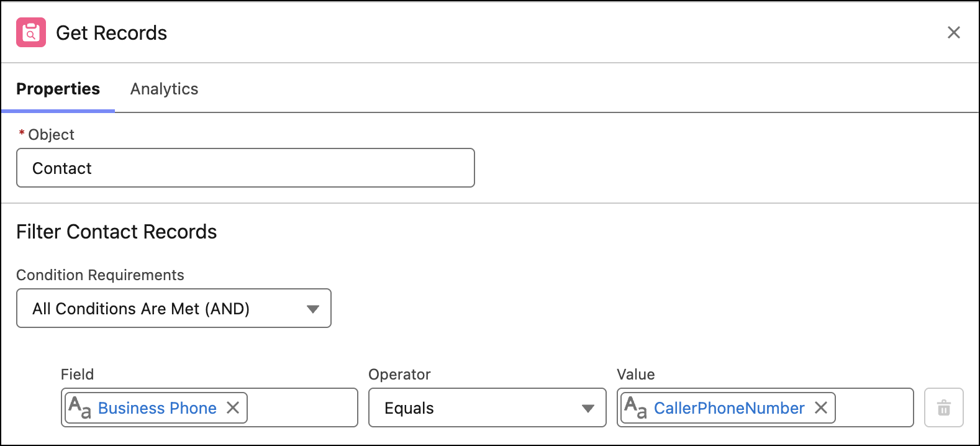Click the Operator label
980x446 pixels.
[x=399, y=374]
